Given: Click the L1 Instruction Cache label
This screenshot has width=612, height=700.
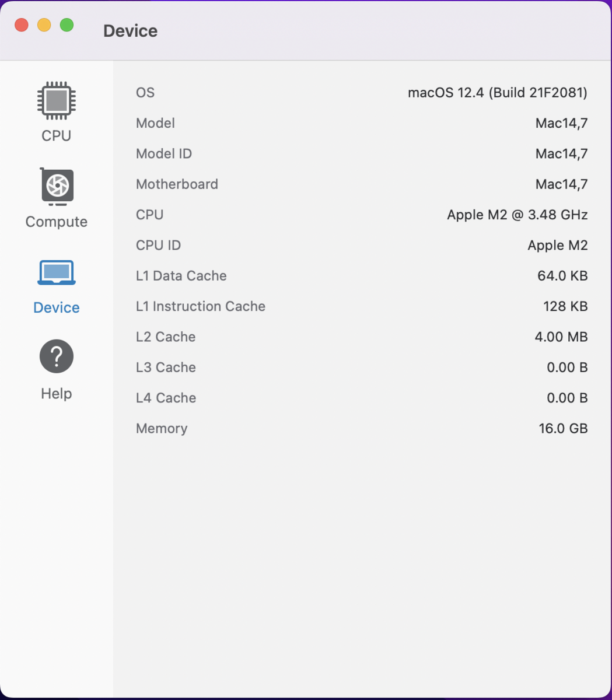Looking at the screenshot, I should pos(200,306).
